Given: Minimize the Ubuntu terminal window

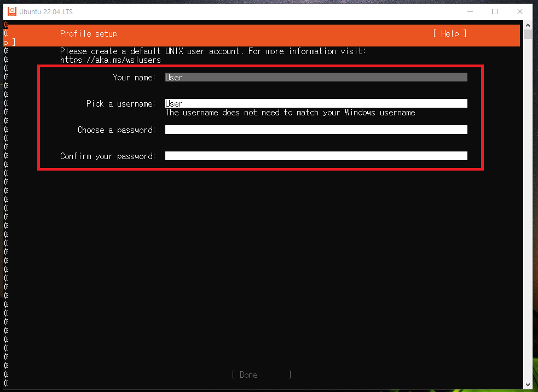Looking at the screenshot, I should pos(470,11).
